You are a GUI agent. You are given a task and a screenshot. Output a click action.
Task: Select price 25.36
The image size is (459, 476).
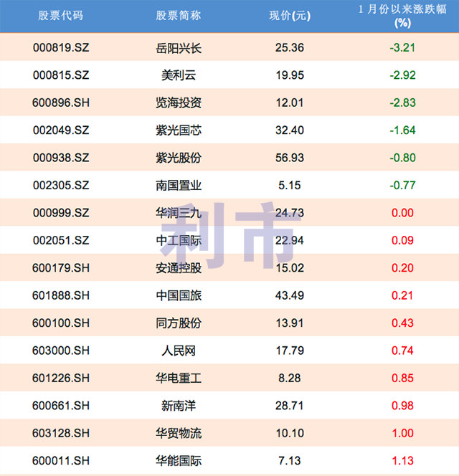click(x=290, y=47)
